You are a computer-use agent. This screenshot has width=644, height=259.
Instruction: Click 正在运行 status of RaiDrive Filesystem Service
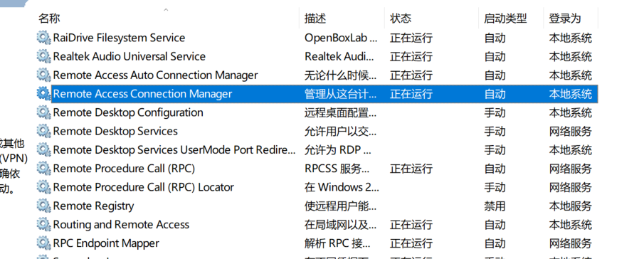(411, 38)
